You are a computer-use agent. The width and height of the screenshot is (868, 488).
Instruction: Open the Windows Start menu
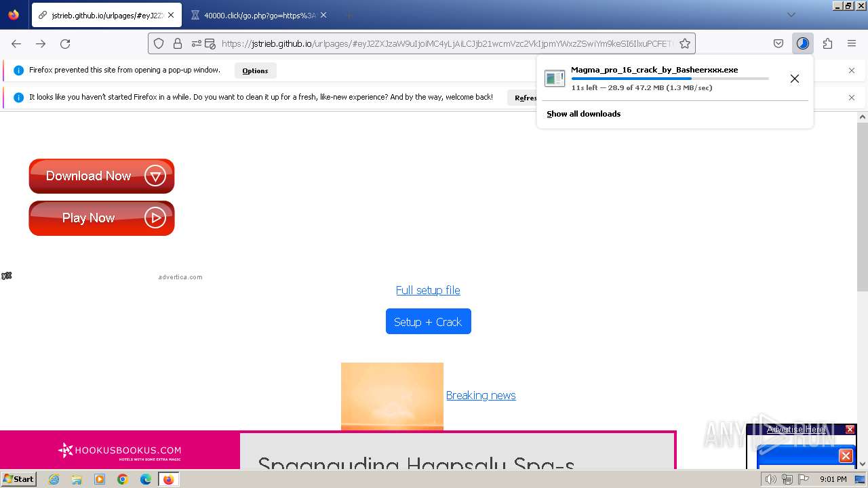18,479
